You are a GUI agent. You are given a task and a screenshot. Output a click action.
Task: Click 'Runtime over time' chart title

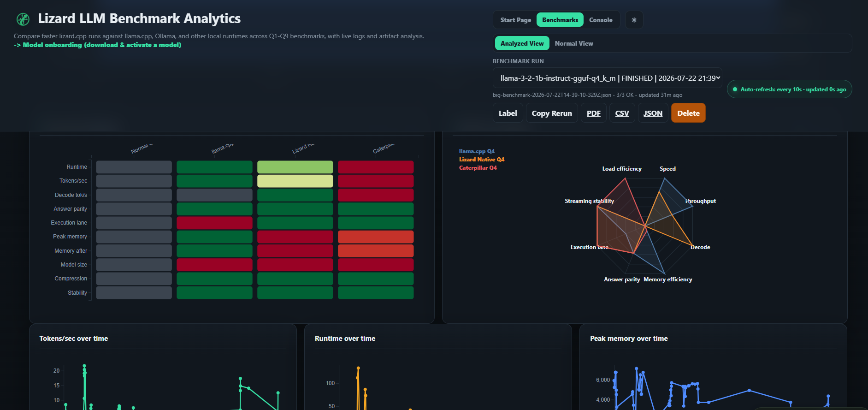point(345,339)
